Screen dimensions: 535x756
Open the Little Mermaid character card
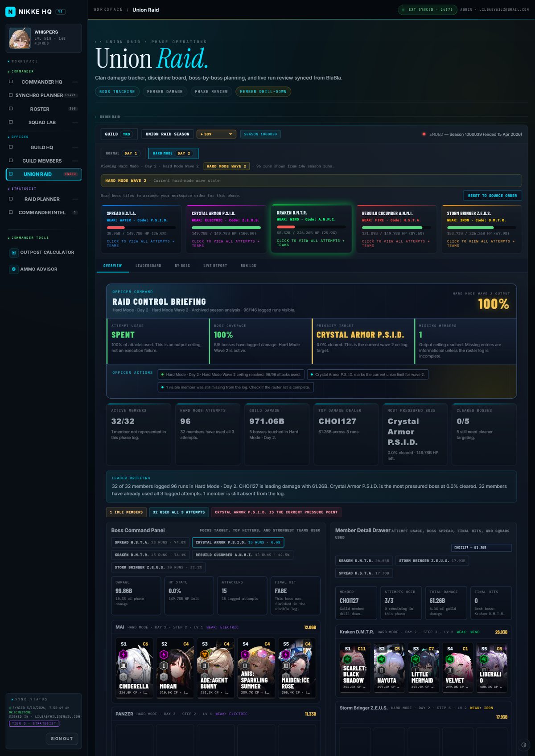[x=423, y=667]
